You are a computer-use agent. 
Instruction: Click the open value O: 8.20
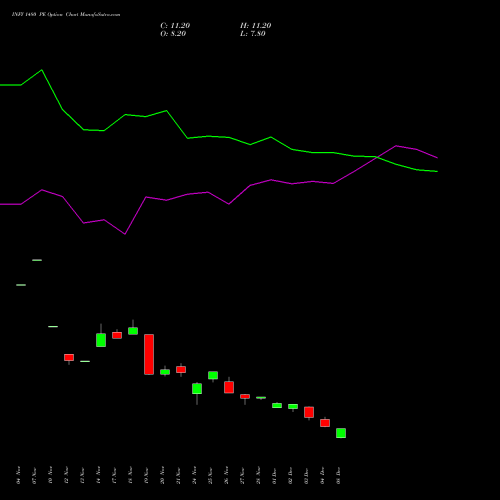173,34
